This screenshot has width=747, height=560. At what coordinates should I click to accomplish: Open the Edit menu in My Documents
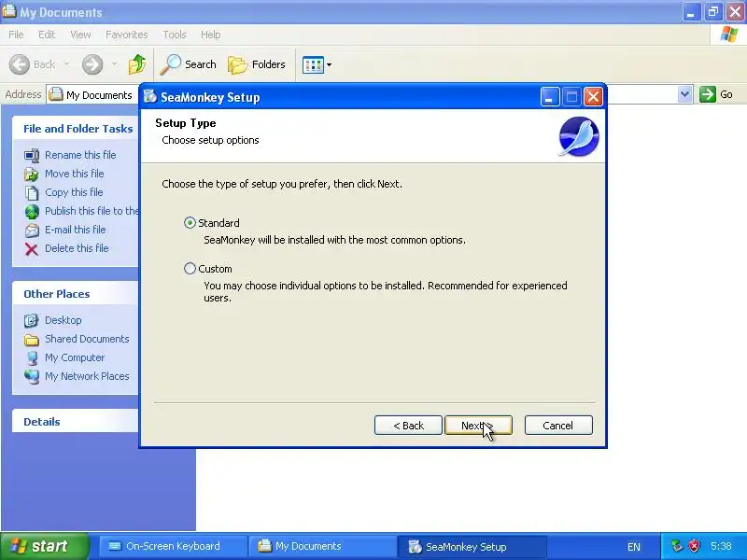(x=47, y=35)
